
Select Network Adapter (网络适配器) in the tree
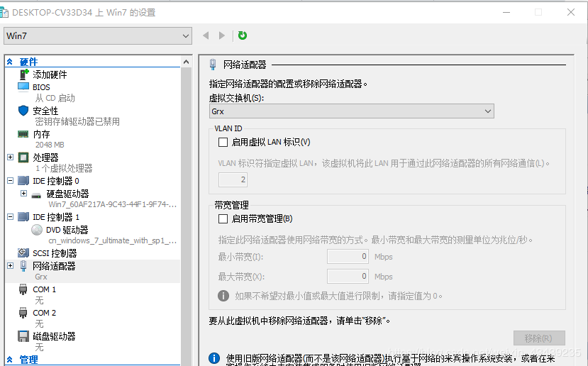(54, 266)
